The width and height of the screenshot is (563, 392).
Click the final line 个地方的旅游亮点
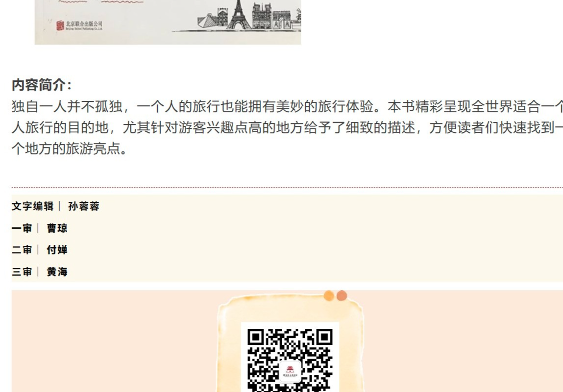(x=70, y=148)
